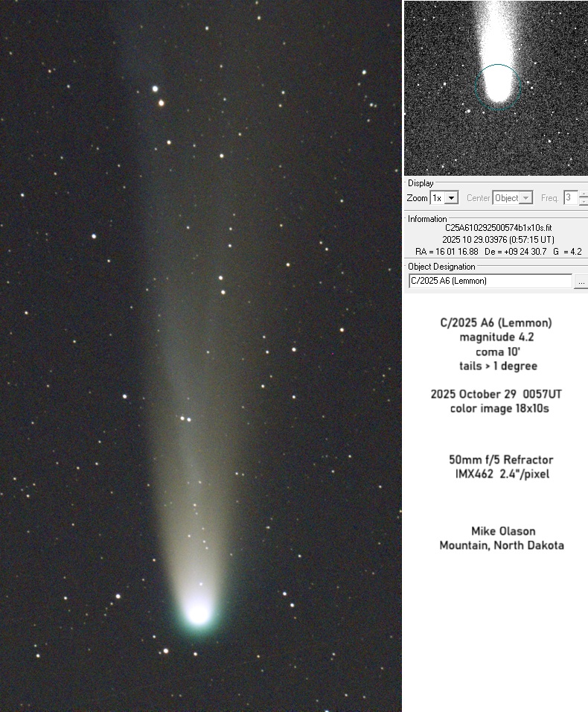
Task: Click the Object Designation text field
Action: 490,281
